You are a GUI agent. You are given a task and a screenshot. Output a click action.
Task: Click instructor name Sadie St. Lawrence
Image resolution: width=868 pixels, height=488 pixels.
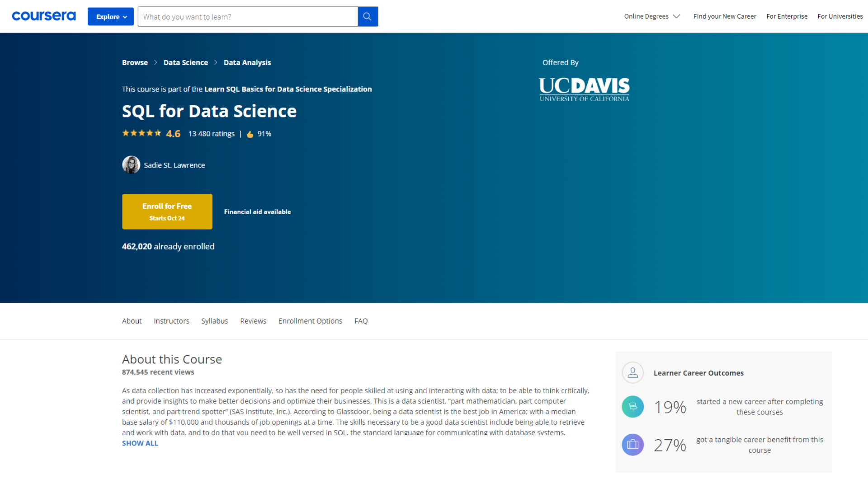(x=175, y=165)
